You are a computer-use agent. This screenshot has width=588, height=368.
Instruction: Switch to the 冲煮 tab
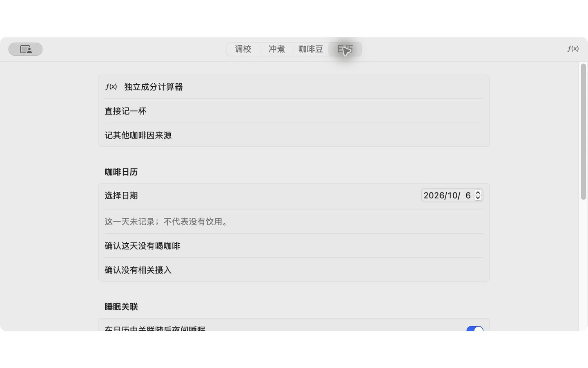click(276, 49)
